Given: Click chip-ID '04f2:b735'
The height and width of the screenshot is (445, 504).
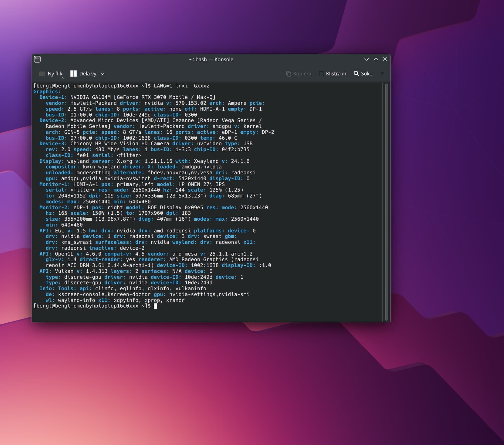Looking at the screenshot, I should [x=235, y=149].
